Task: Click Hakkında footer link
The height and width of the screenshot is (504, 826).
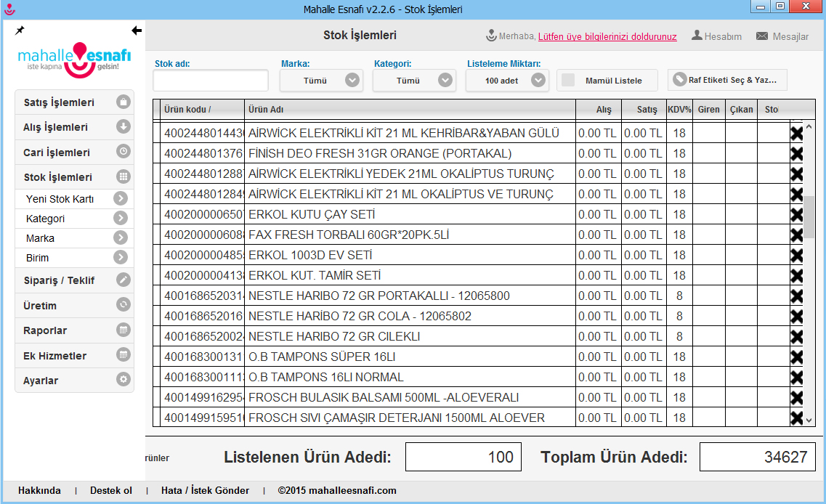Action: 39,490
